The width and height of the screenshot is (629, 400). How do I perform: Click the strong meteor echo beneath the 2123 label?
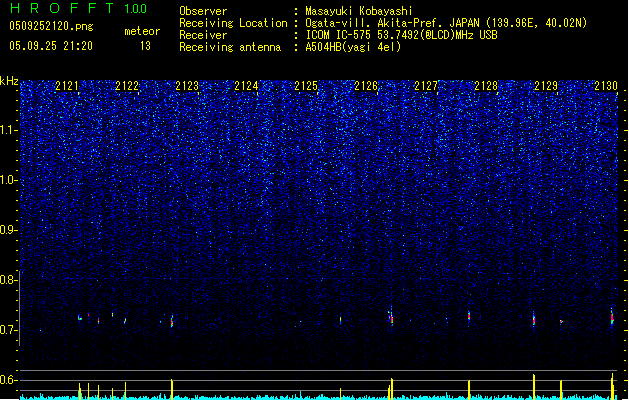[x=172, y=321]
